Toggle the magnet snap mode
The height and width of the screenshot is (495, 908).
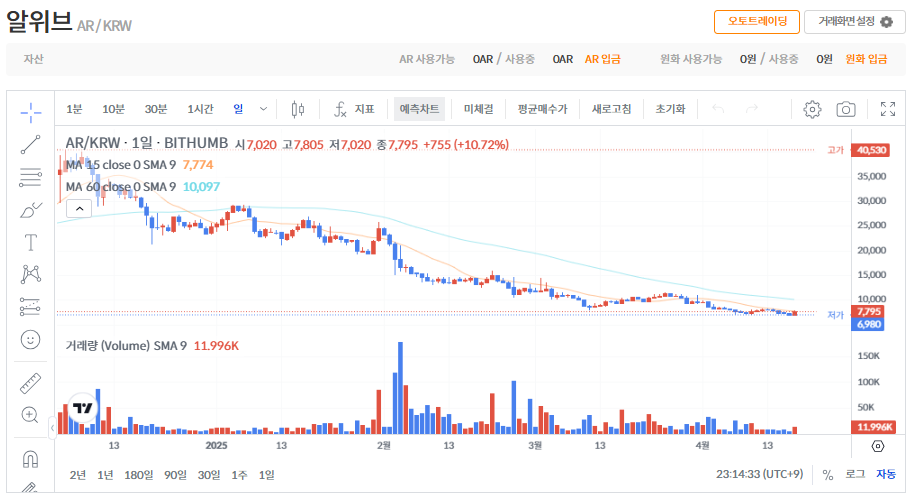tap(31, 459)
